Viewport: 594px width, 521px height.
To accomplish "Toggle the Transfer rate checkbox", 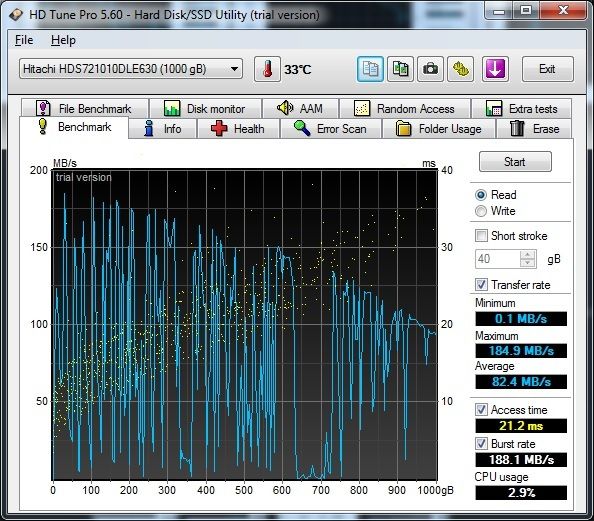I will 481,285.
